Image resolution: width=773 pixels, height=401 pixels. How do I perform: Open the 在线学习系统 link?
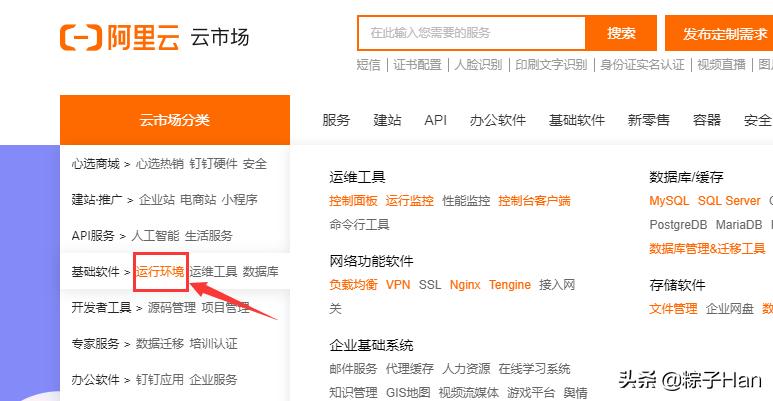tap(534, 369)
